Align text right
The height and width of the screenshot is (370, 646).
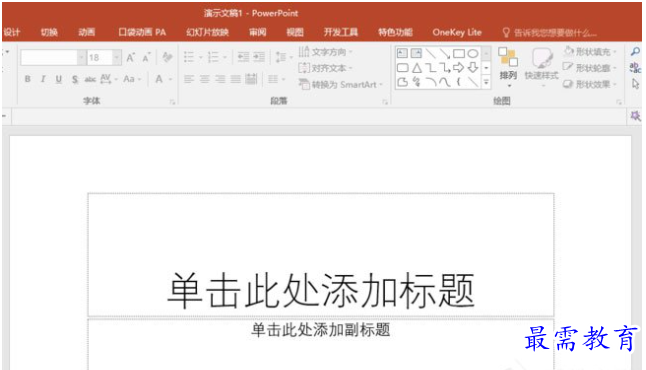pos(220,79)
